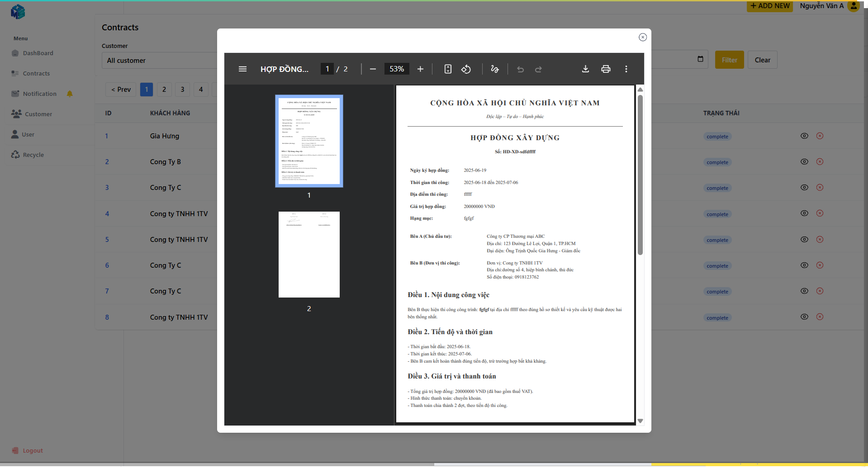Download the contract PDF
The width and height of the screenshot is (868, 468).
point(585,69)
